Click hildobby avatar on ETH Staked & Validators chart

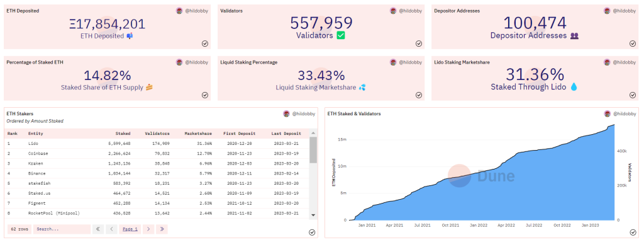pos(607,113)
